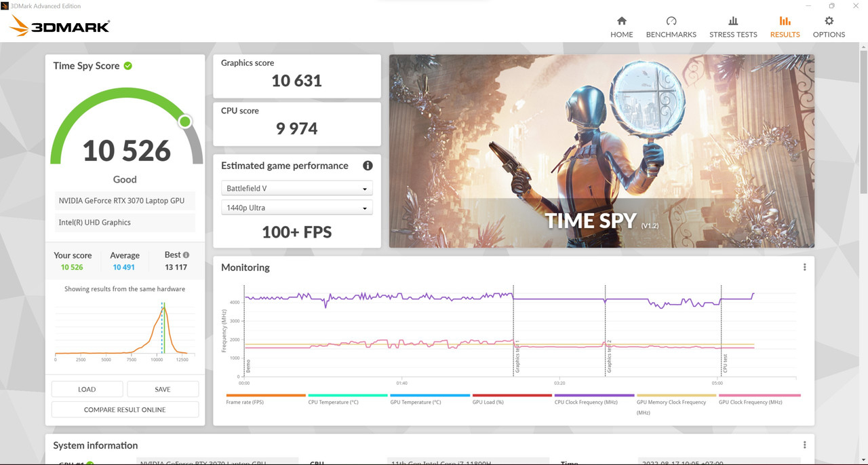868x465 pixels.
Task: Open the Benchmarks tab
Action: tap(671, 27)
